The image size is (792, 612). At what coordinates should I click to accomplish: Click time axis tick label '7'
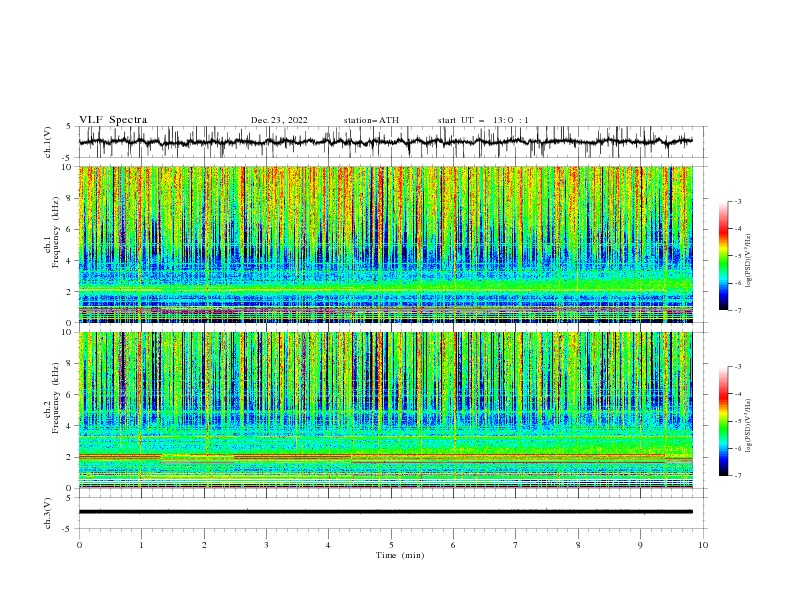coord(516,545)
